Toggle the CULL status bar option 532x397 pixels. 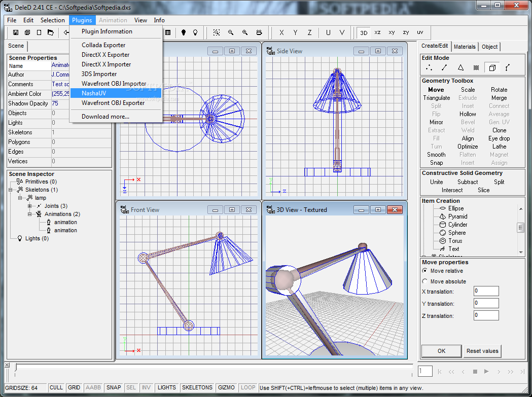click(56, 387)
